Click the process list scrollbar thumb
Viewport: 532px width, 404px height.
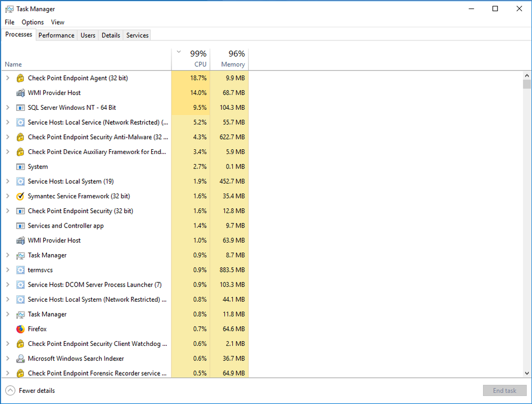point(527,84)
